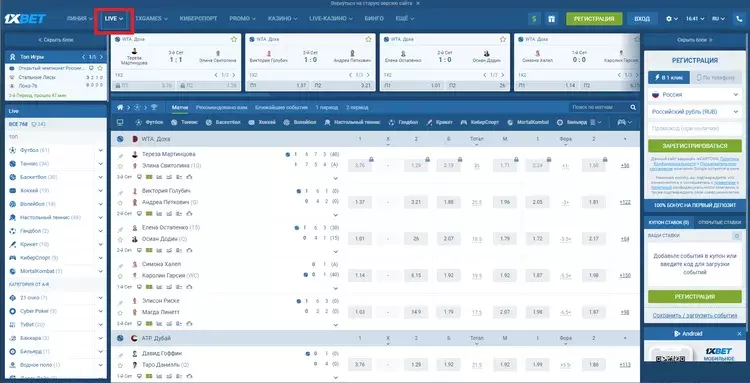Screen dimensions: 750x383
Task: Click the Поиск по матчам search field
Action: pyautogui.click(x=599, y=108)
